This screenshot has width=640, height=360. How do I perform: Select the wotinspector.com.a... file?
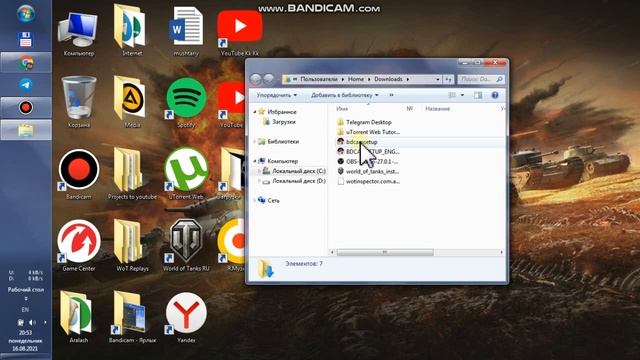coord(368,181)
